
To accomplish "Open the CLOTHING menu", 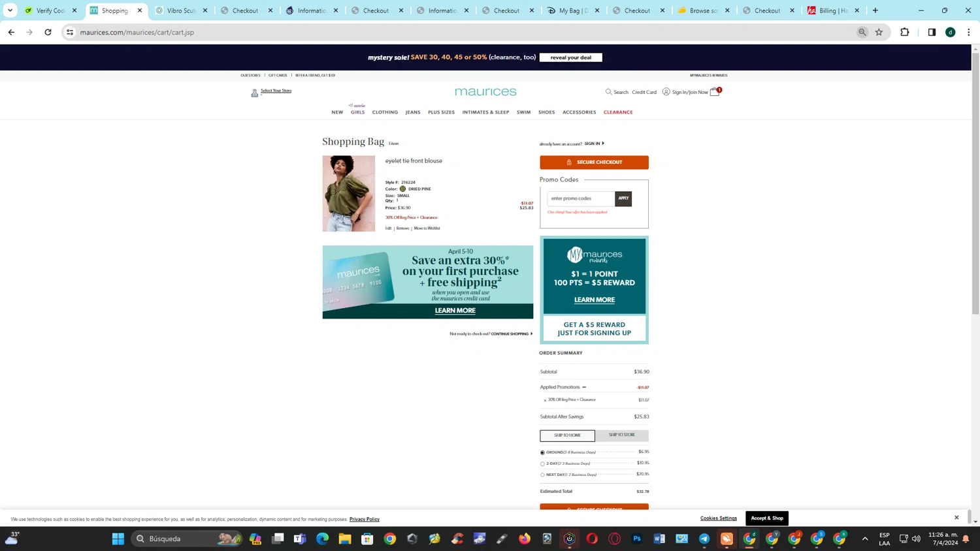I will click(x=385, y=112).
